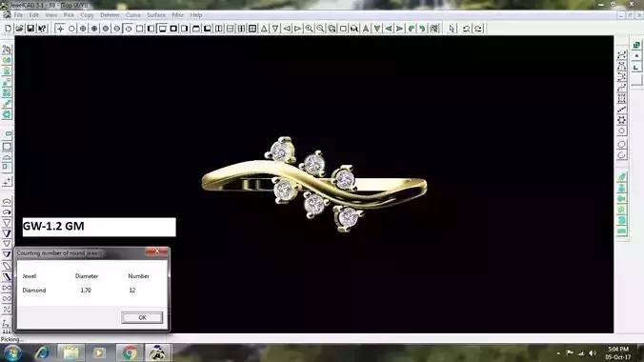
Task: Click the green left-pointing arrow icon
Action: tap(388, 29)
